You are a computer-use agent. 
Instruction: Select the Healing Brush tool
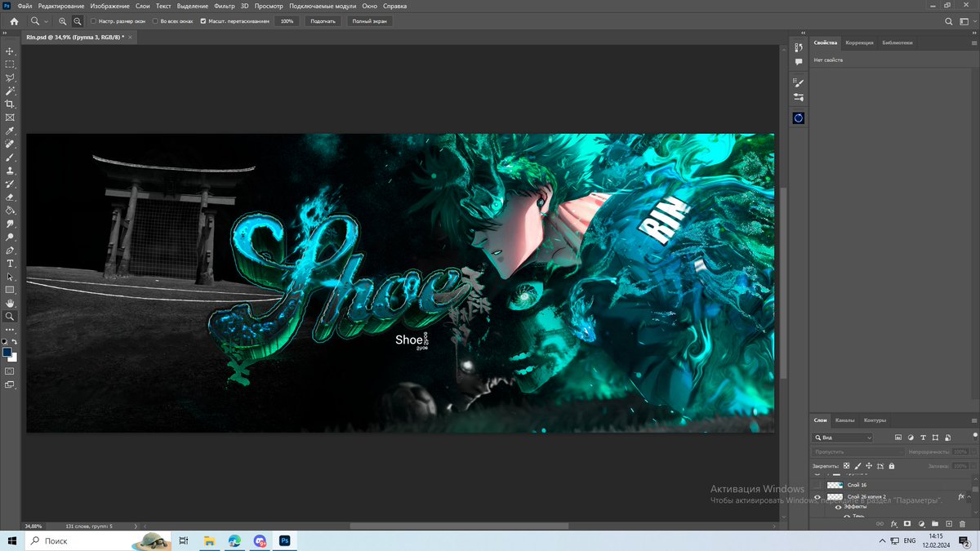[x=10, y=144]
